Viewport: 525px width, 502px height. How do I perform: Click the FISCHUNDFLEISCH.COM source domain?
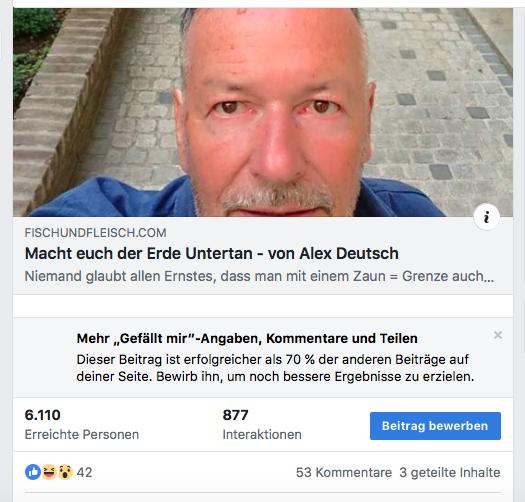point(95,233)
